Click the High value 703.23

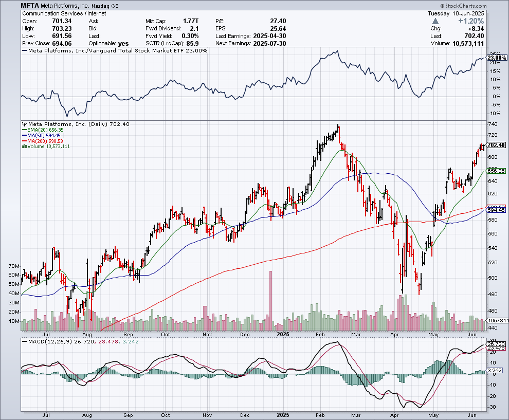(62, 29)
